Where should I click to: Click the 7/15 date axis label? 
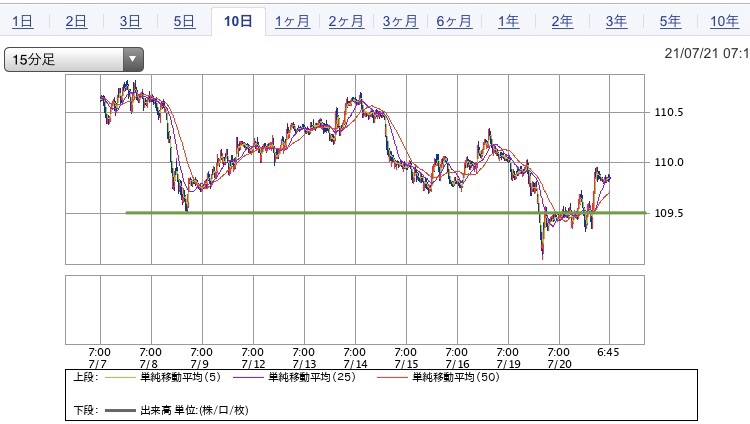point(406,364)
